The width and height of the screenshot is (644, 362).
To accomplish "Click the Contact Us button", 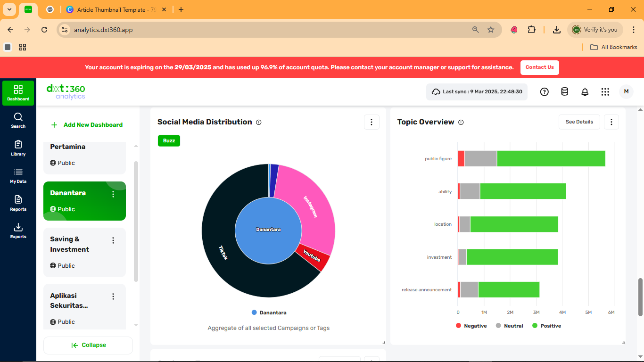I will (539, 67).
